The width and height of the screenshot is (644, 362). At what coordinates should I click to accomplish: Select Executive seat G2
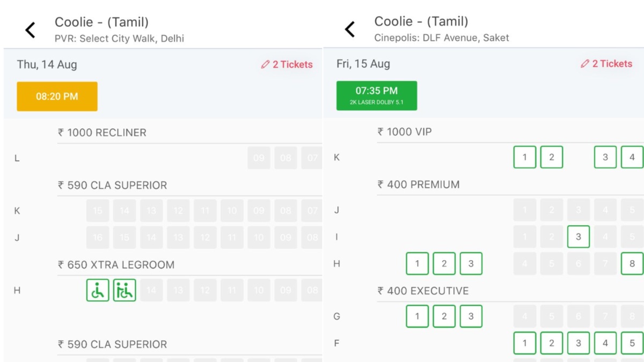point(444,316)
